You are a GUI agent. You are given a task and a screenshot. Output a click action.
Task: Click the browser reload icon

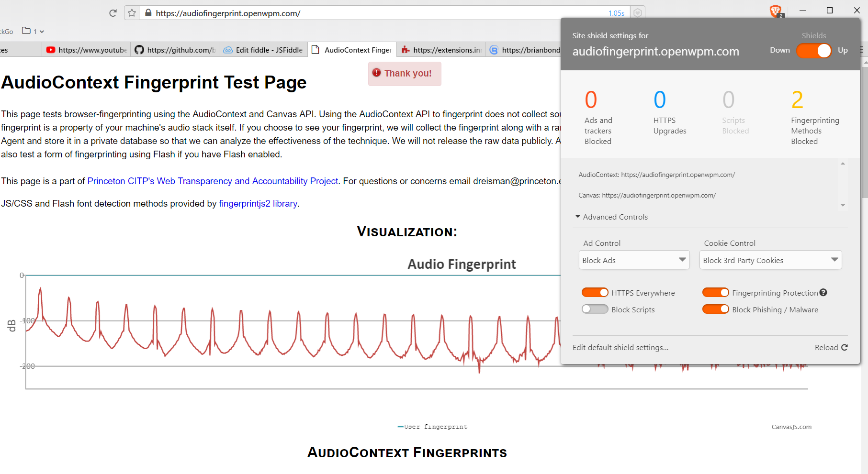[113, 13]
